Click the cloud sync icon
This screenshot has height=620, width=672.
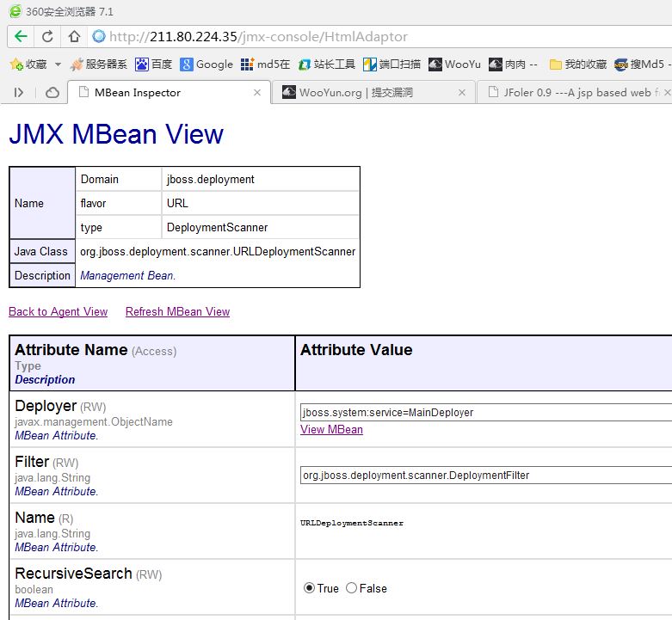(52, 93)
